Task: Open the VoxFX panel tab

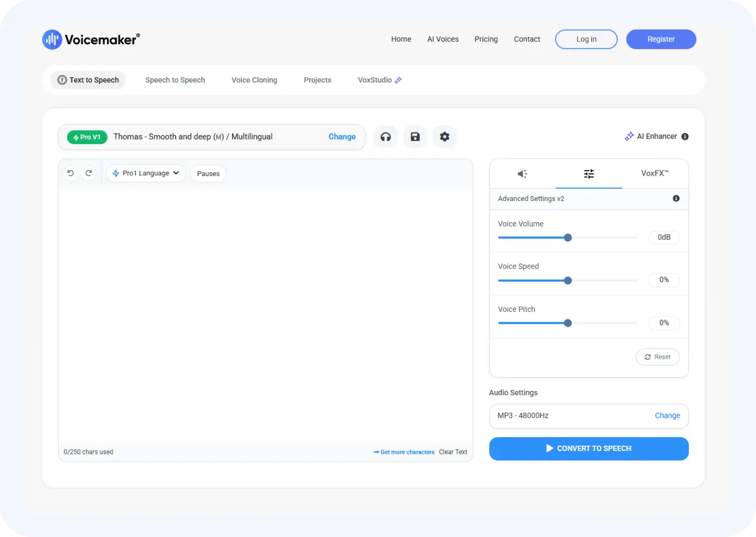Action: [x=654, y=173]
